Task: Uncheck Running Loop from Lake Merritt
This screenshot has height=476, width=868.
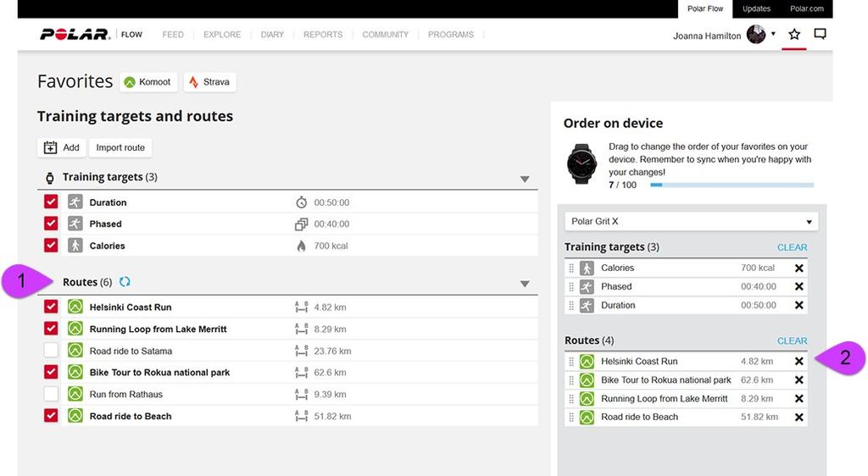Action: pyautogui.click(x=51, y=329)
